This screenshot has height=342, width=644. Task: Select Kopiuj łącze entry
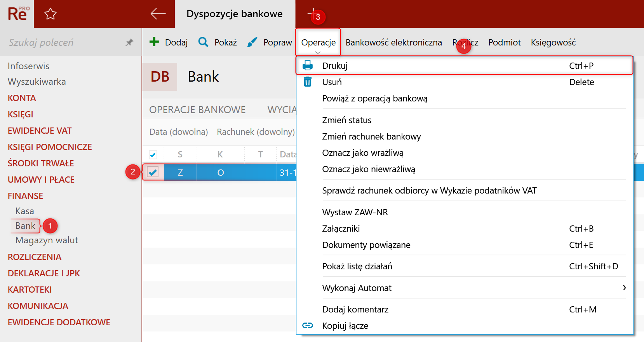pos(465,326)
